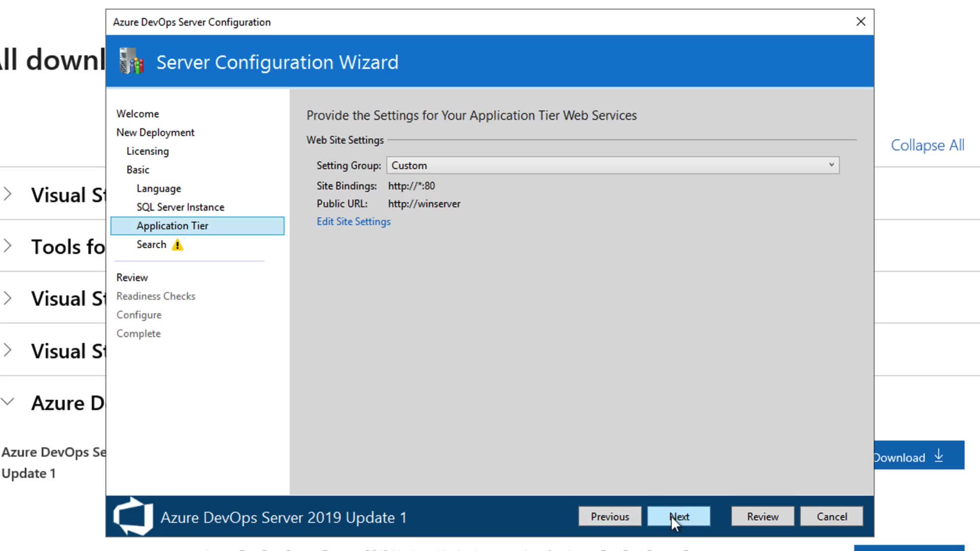This screenshot has height=551, width=980.
Task: Click the Review button
Action: [x=762, y=516]
